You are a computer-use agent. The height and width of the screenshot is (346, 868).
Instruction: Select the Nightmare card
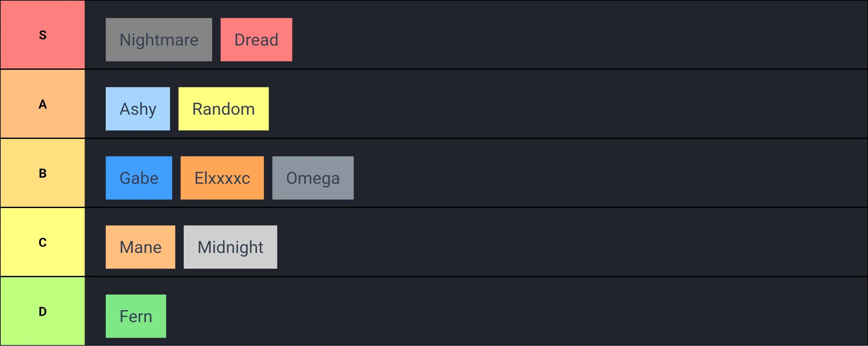tap(159, 40)
